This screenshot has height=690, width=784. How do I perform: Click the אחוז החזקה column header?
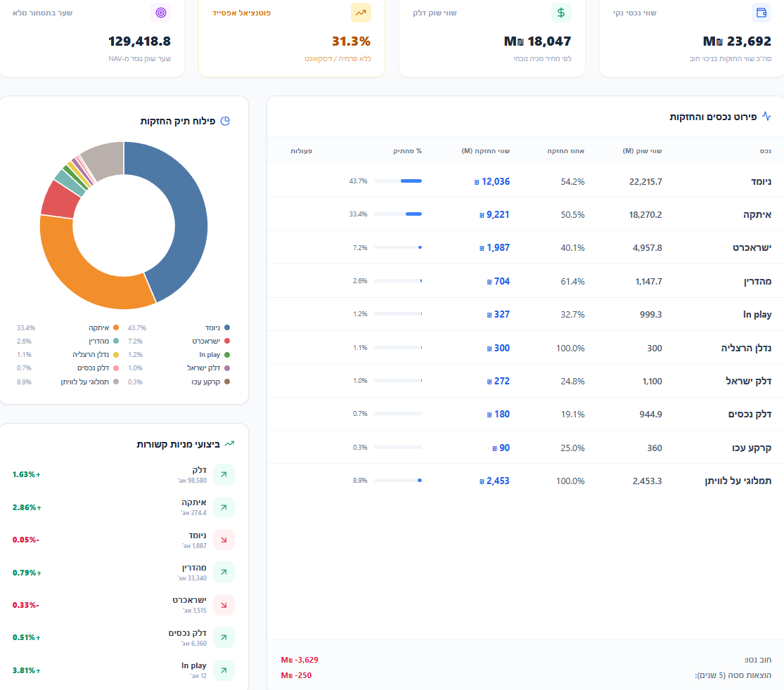(x=565, y=151)
